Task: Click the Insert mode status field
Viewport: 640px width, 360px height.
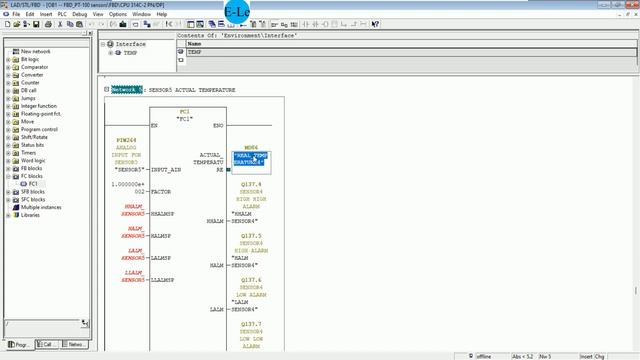Action: (586, 356)
